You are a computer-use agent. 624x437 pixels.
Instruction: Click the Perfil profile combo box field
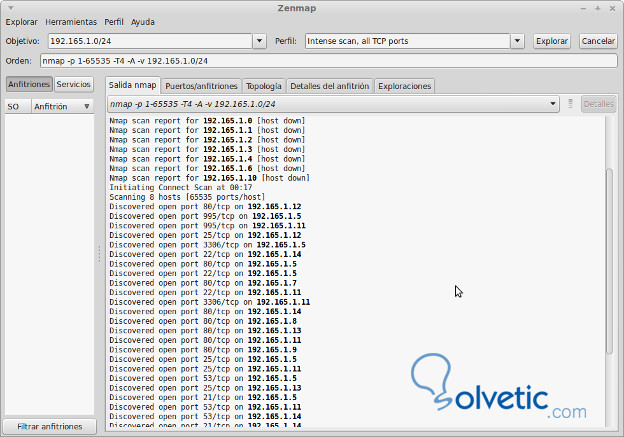tap(408, 41)
